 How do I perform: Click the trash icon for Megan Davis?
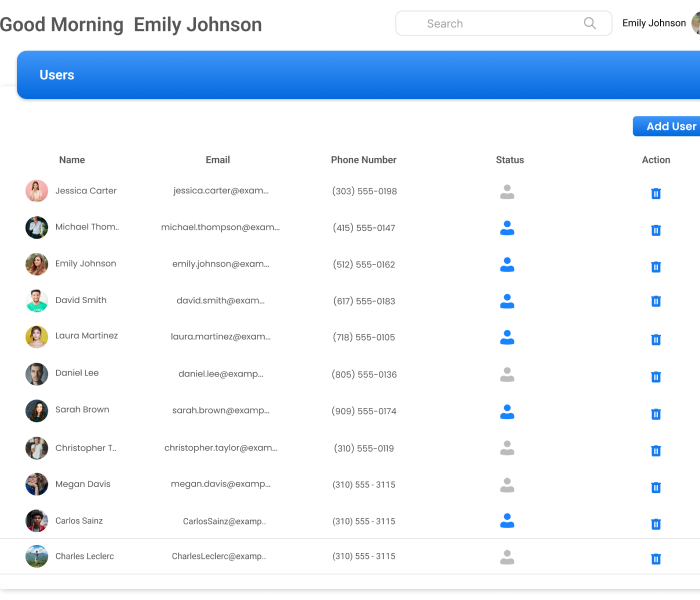(656, 487)
